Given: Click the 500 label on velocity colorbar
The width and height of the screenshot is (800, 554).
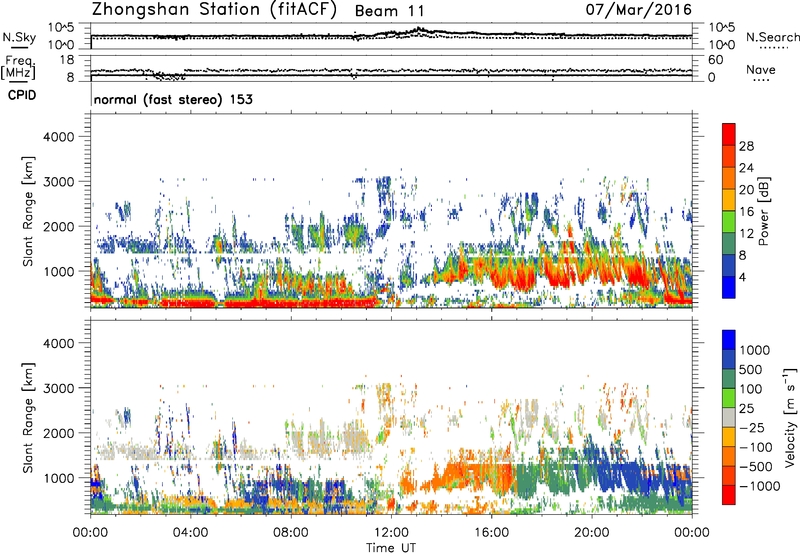Looking at the screenshot, I should (751, 370).
